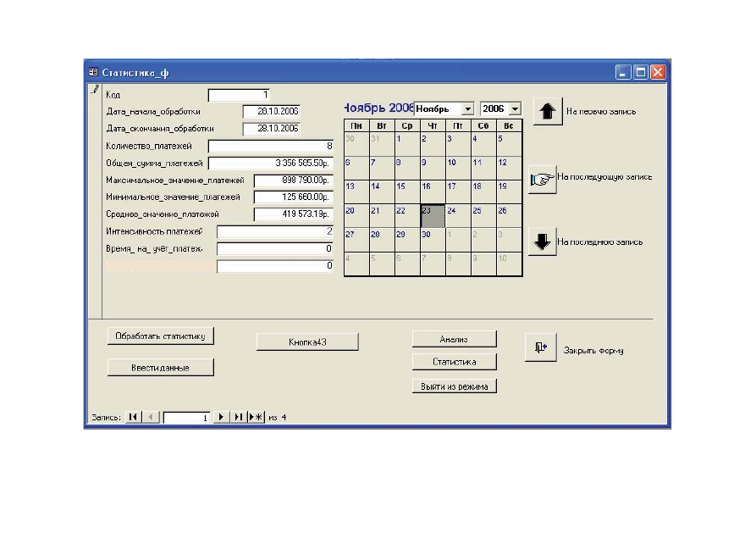The width and height of the screenshot is (756, 533).
Task: Click the Выйти из режима button
Action: [x=454, y=386]
